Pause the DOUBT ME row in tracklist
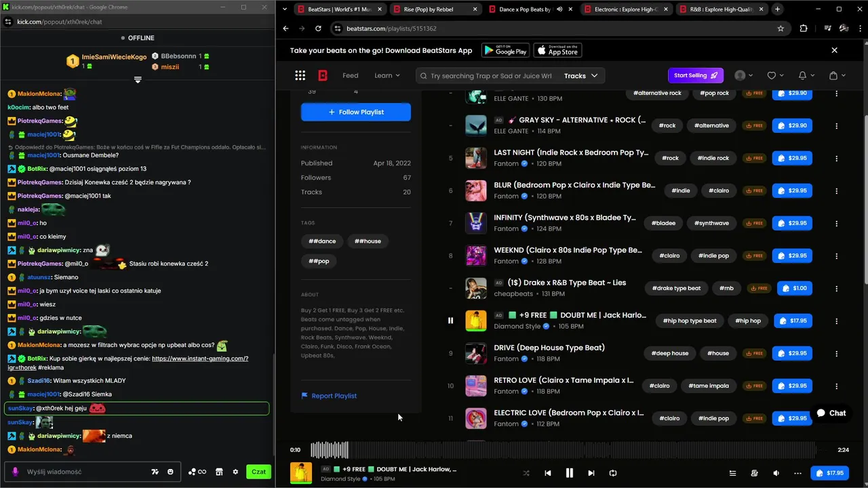This screenshot has height=488, width=868. (450, 321)
